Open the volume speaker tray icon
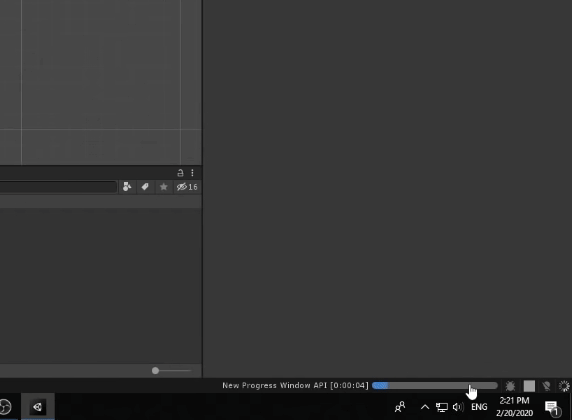Screen dimensions: 572x420 458,407
